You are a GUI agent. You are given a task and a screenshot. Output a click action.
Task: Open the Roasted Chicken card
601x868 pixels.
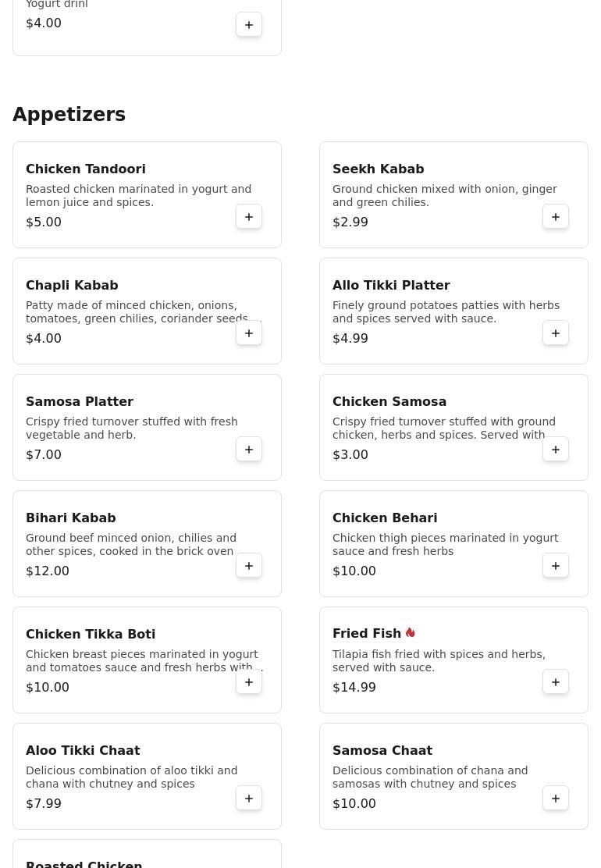coord(147,854)
